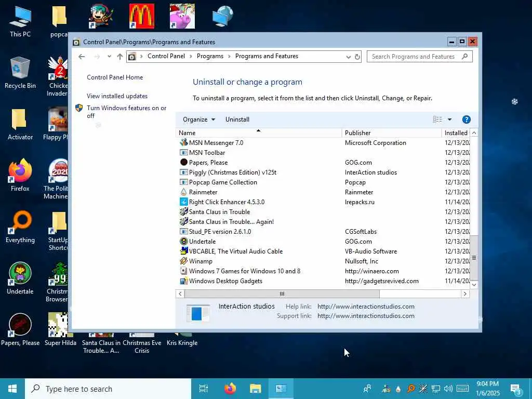Expand the chevron after Control Panel breadcrumb
The width and height of the screenshot is (532, 399).
pos(191,56)
